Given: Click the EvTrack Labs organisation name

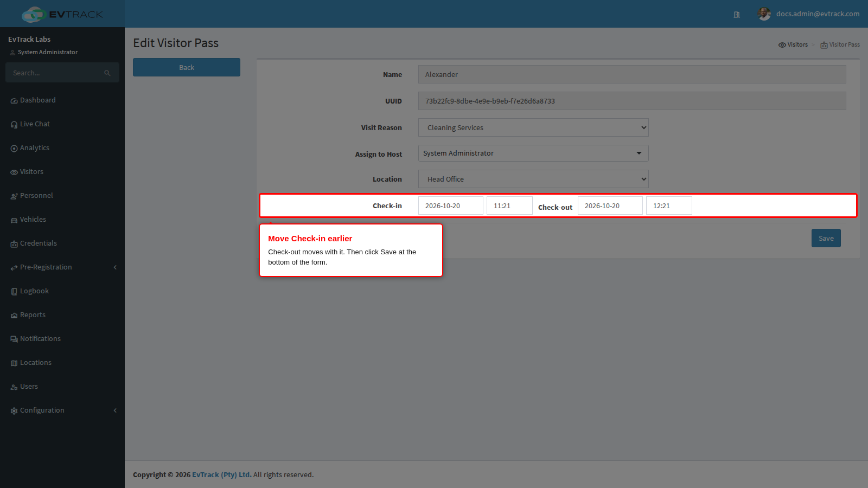Looking at the screenshot, I should tap(29, 39).
